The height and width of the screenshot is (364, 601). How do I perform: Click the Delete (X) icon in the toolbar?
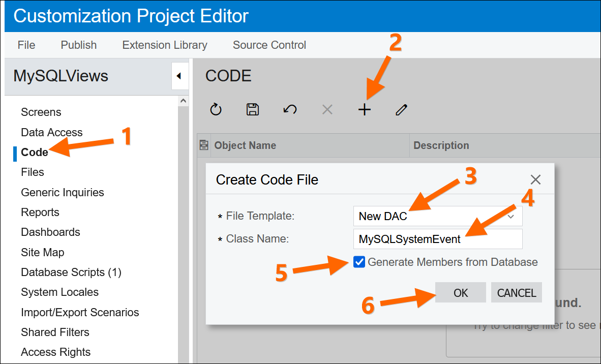[x=327, y=109]
